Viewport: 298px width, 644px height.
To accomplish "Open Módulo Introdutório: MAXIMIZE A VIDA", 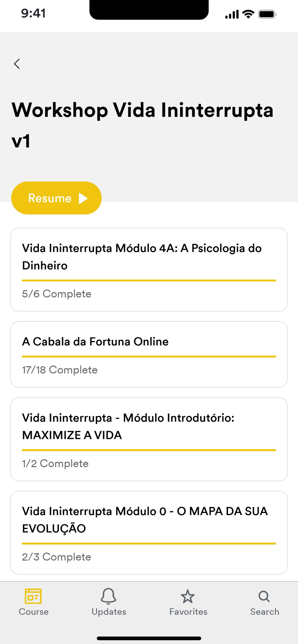I will pos(149,439).
